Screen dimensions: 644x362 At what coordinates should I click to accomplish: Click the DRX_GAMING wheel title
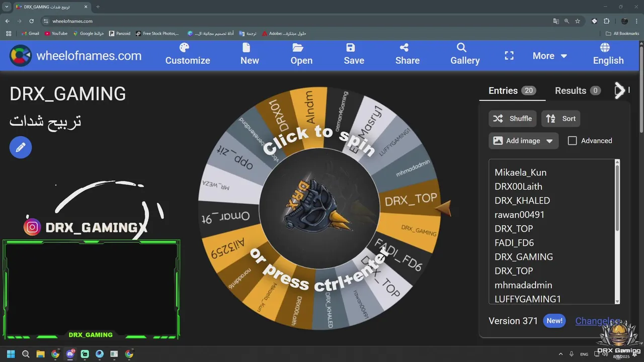[67, 94]
